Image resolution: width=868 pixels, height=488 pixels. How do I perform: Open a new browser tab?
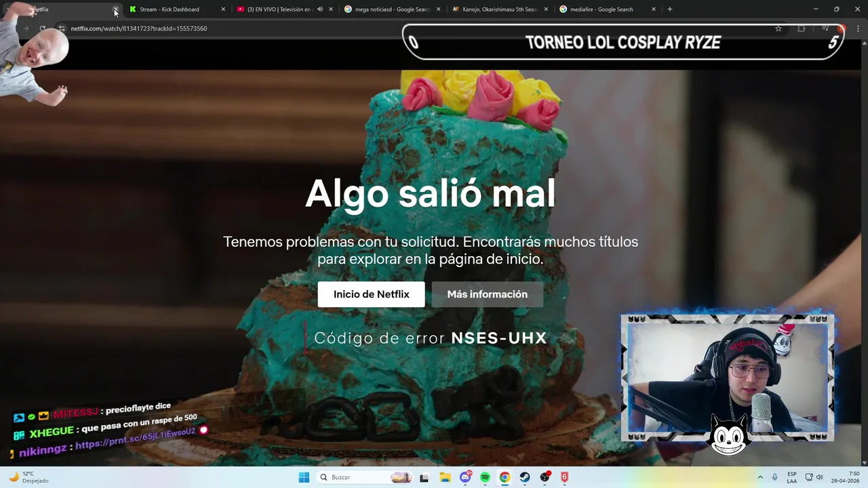pyautogui.click(x=670, y=9)
